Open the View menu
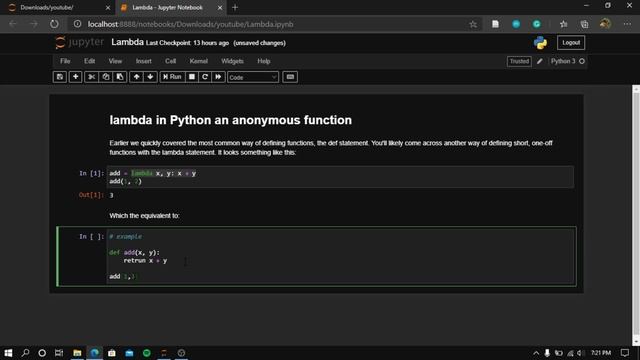This screenshot has height=360, width=640. click(x=115, y=61)
